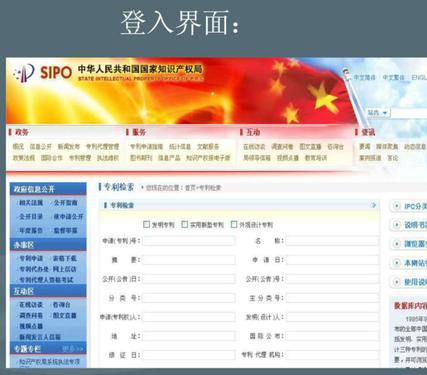
Task: Tick the 发明专利 checkbox
Action: tap(146, 224)
